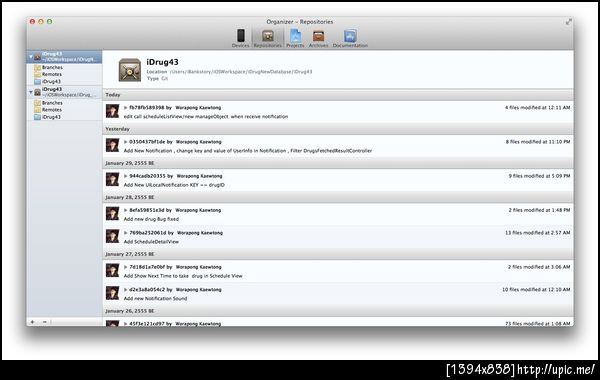600x380 pixels.
Task: Expand commit 7d18d1a7e0bf disclosure triangle
Action: pos(125,267)
